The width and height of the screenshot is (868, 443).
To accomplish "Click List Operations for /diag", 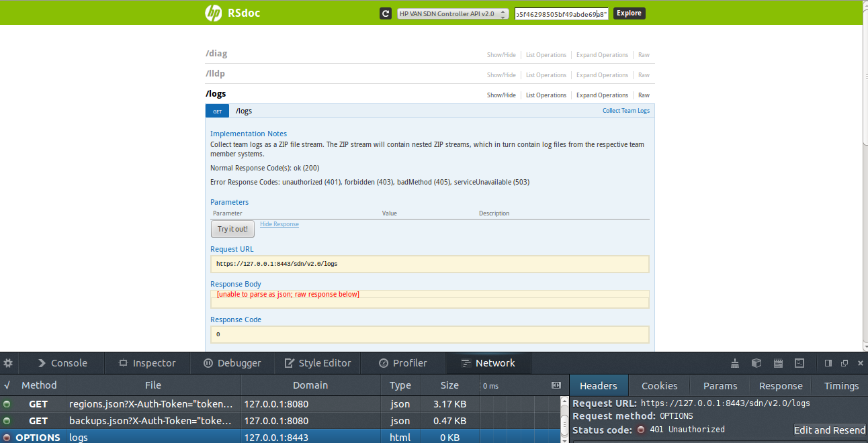I will 546,55.
